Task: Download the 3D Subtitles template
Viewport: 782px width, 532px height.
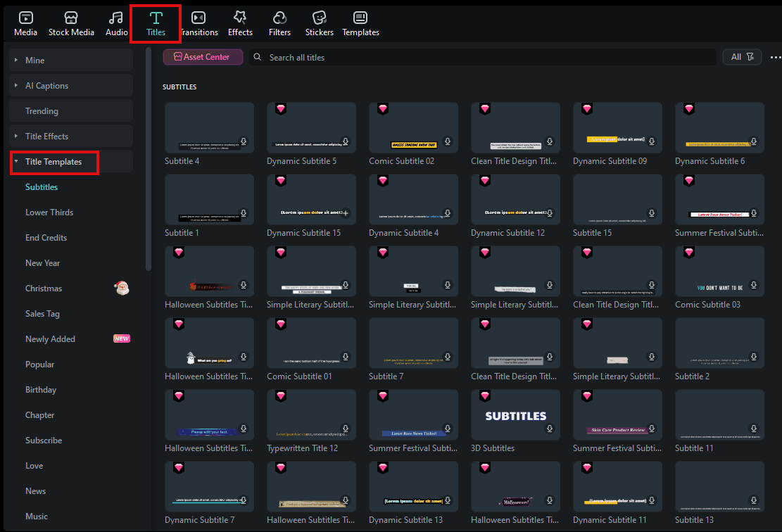Action: click(550, 429)
